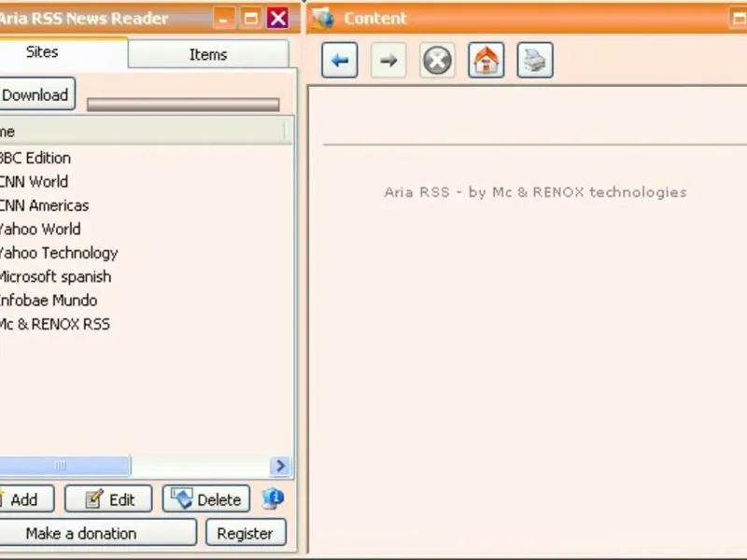Open the home page via house icon

click(486, 60)
